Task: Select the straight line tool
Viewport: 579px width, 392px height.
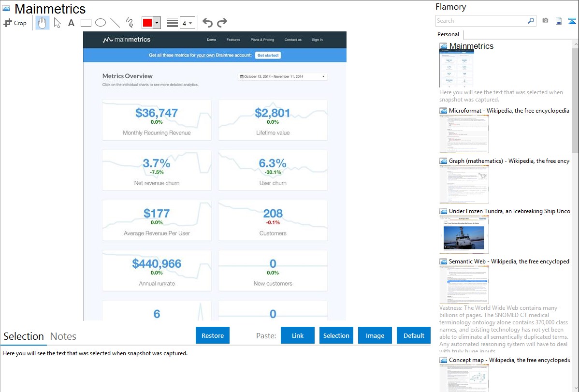Action: (x=115, y=23)
